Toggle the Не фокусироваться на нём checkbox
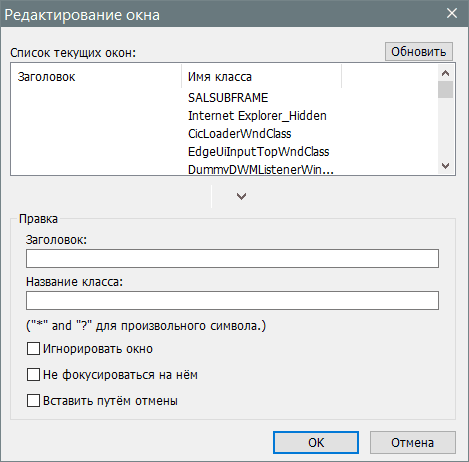 (x=33, y=374)
